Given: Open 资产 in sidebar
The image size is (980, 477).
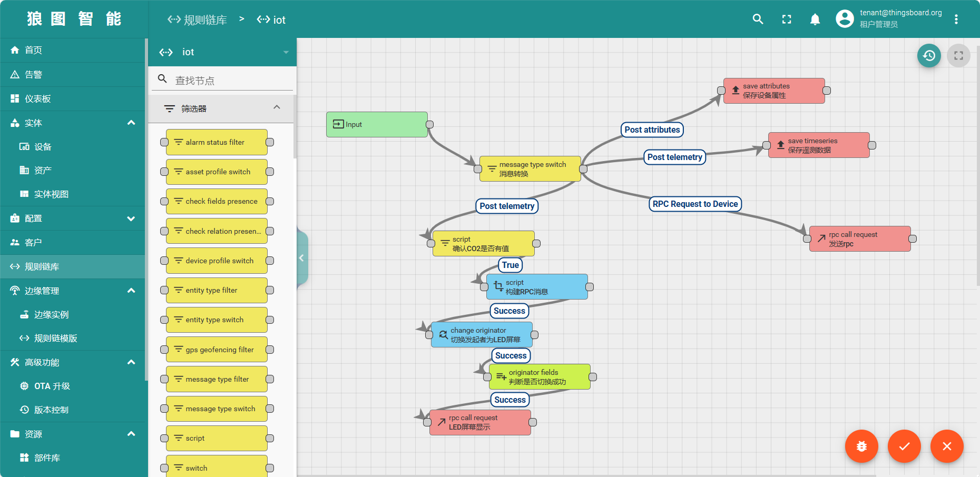Looking at the screenshot, I should [x=73, y=170].
